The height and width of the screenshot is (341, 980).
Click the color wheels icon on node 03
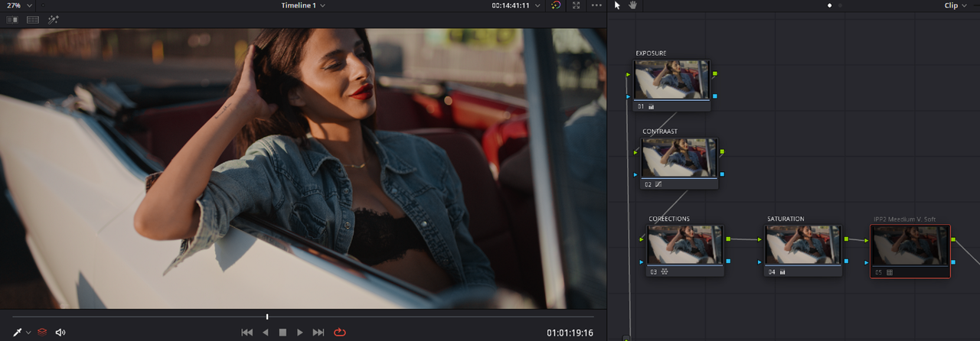665,271
